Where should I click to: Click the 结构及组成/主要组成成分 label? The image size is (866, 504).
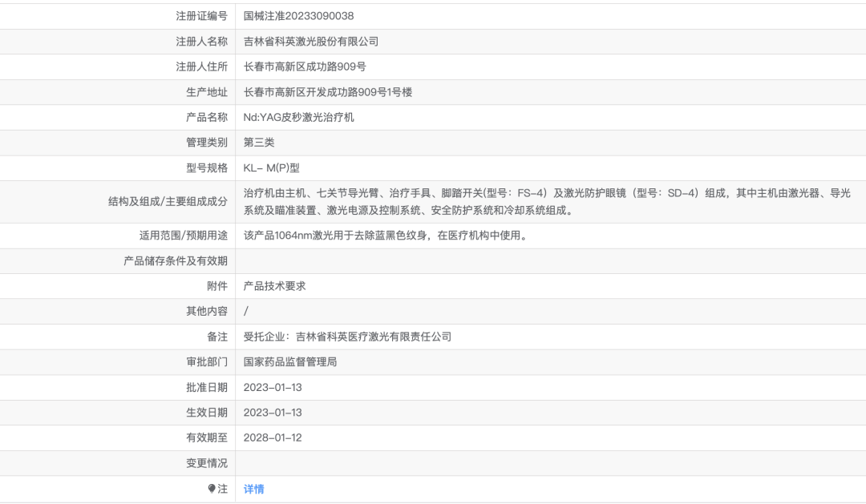[x=168, y=201]
